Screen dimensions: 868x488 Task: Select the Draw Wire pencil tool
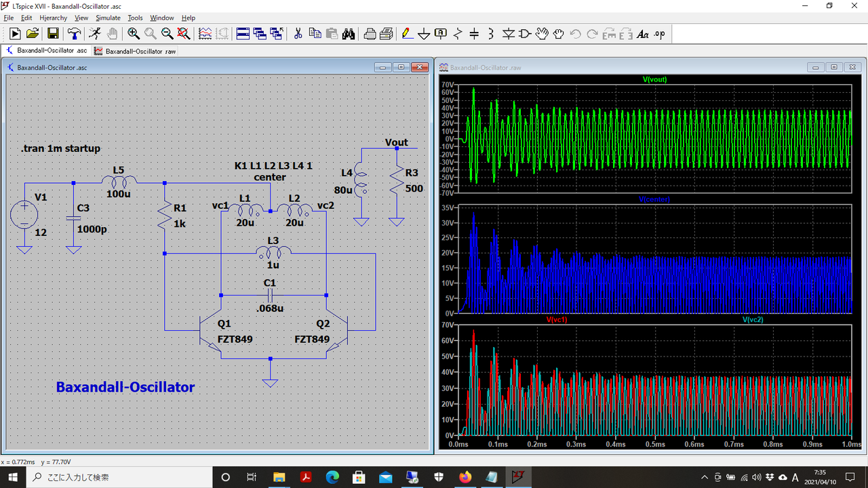pyautogui.click(x=407, y=33)
